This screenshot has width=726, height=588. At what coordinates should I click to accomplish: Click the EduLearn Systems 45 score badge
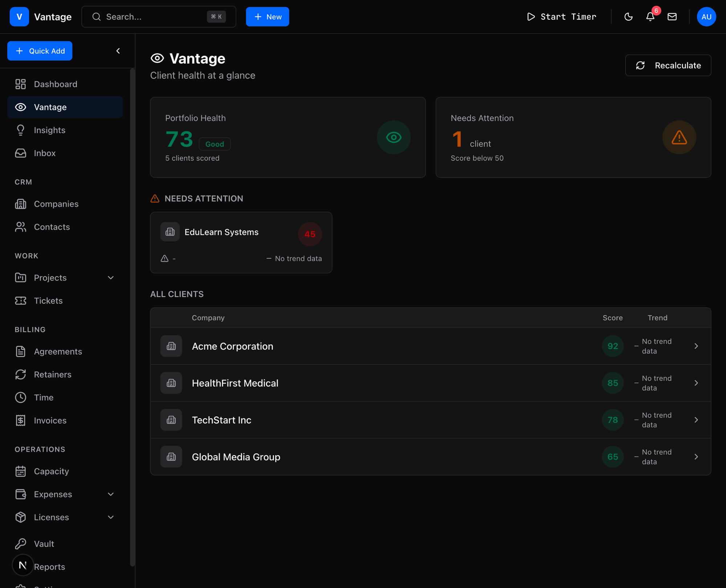(x=310, y=234)
